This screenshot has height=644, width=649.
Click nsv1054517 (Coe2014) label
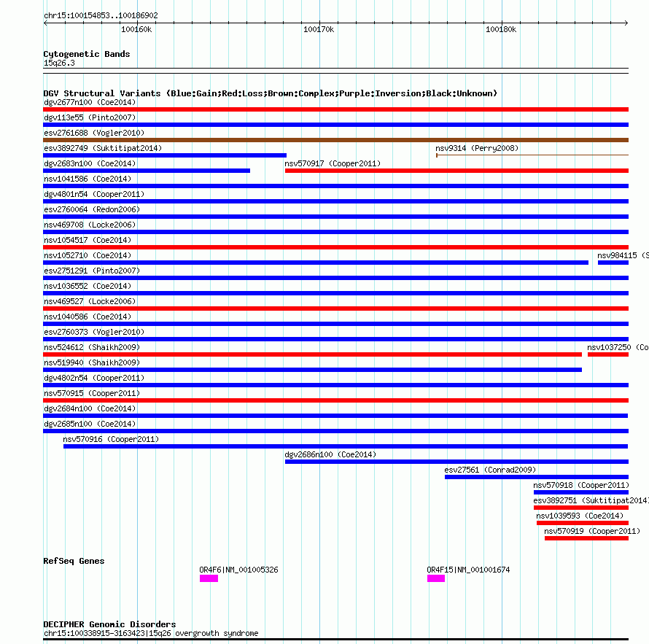pos(88,240)
